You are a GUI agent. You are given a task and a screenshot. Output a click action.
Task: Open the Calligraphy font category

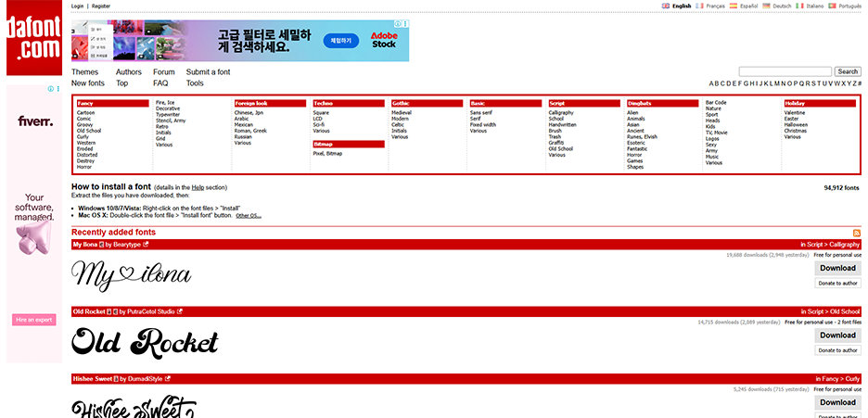561,113
